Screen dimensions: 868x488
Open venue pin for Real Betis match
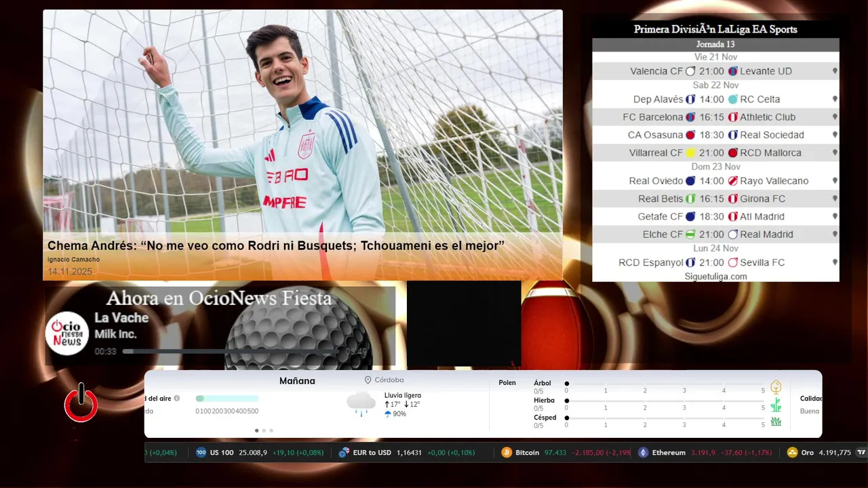[x=835, y=199]
